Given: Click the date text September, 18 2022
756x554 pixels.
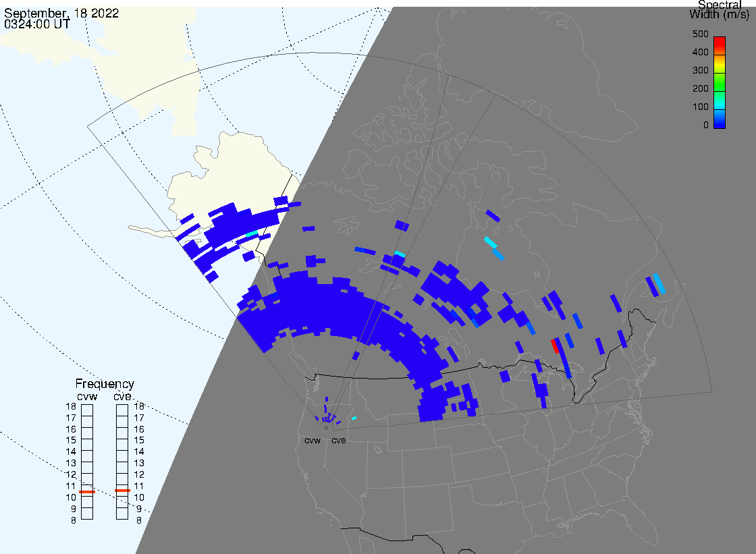Looking at the screenshot, I should (61, 13).
